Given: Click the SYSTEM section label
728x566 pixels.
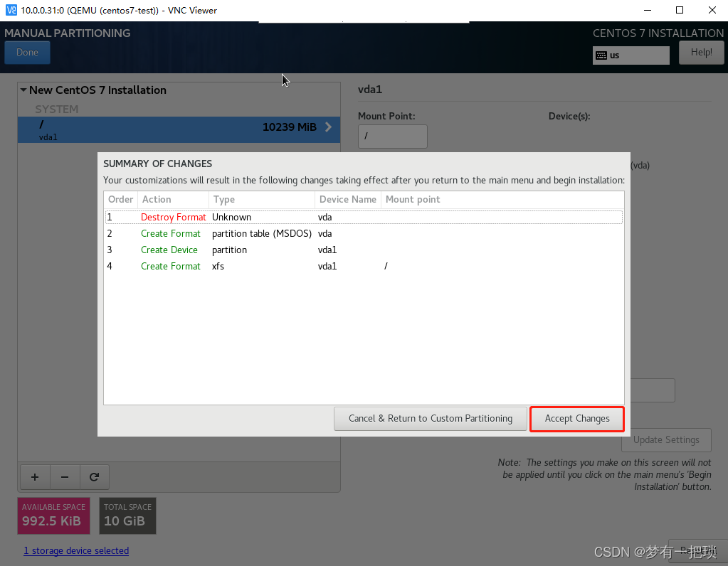Looking at the screenshot, I should (x=57, y=110).
